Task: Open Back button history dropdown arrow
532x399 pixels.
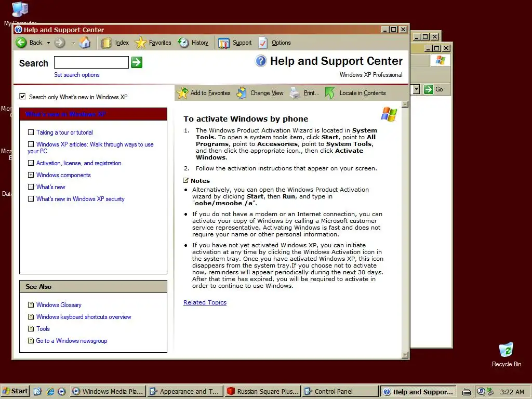Action: 48,43
